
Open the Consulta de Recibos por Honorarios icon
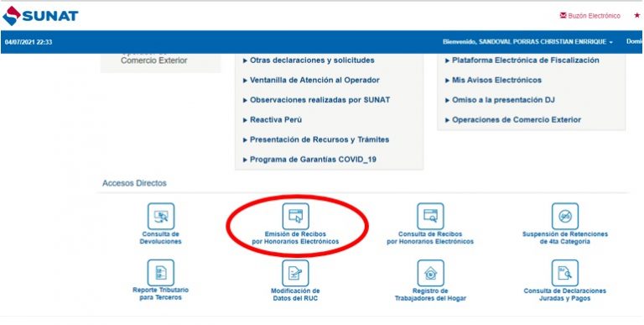coord(430,216)
